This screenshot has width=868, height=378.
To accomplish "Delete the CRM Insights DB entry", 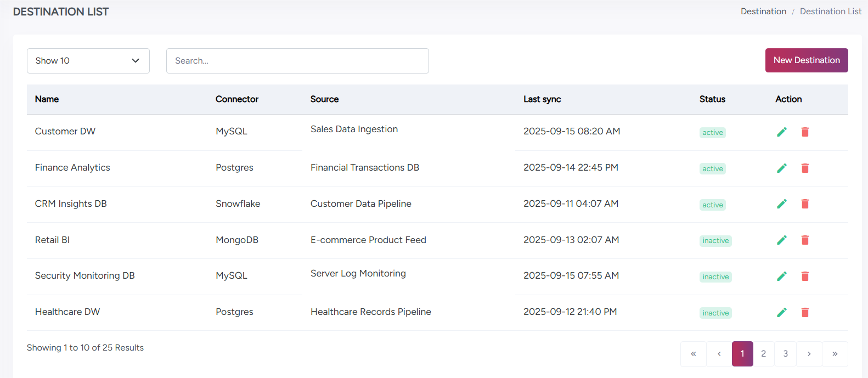I will click(x=805, y=204).
